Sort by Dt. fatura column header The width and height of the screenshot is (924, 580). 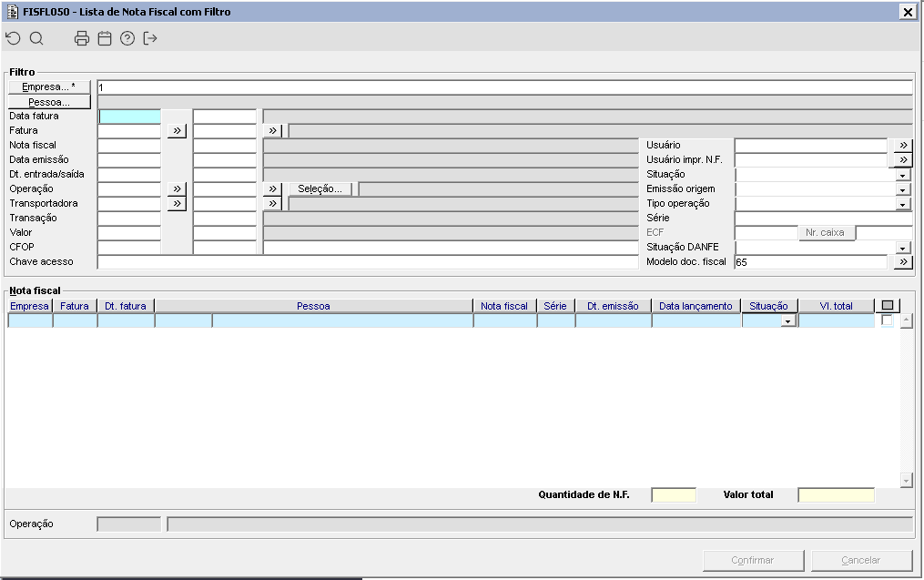[x=126, y=306]
